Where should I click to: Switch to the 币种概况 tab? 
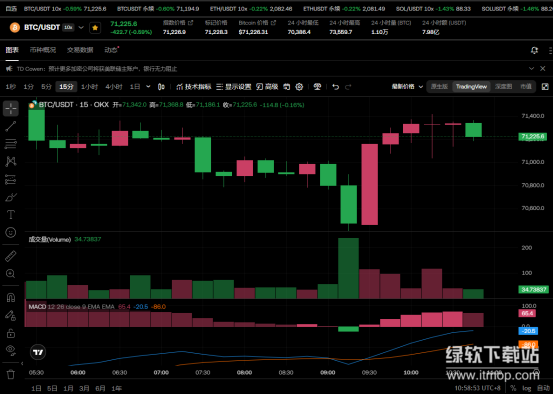coord(43,50)
